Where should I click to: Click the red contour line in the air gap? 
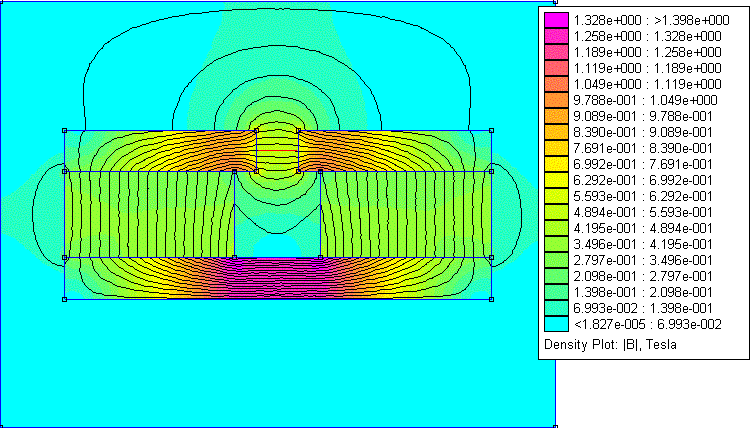click(277, 151)
